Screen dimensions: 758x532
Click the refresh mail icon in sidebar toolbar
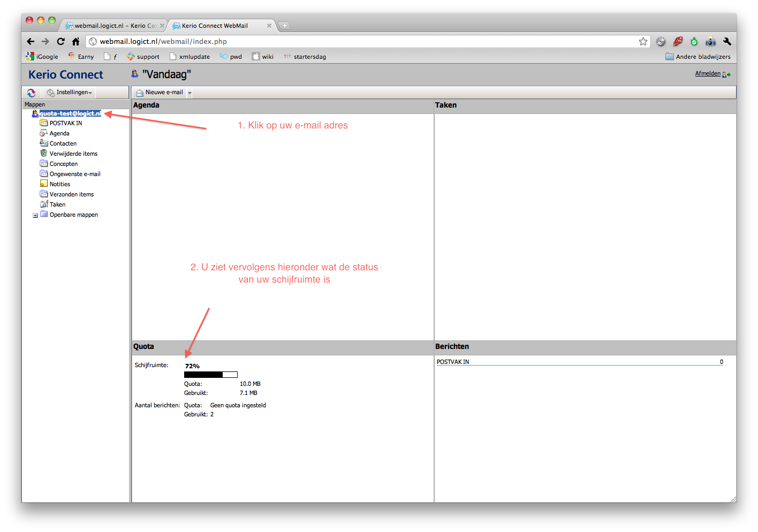[x=31, y=93]
